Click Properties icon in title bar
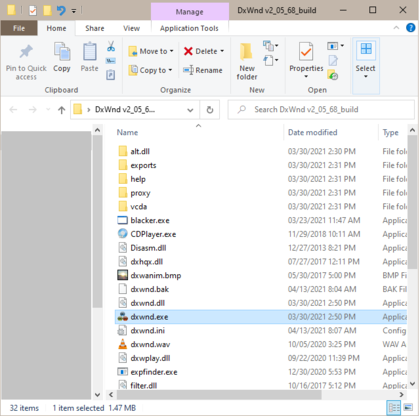This screenshot has height=416, width=420. (x=32, y=11)
